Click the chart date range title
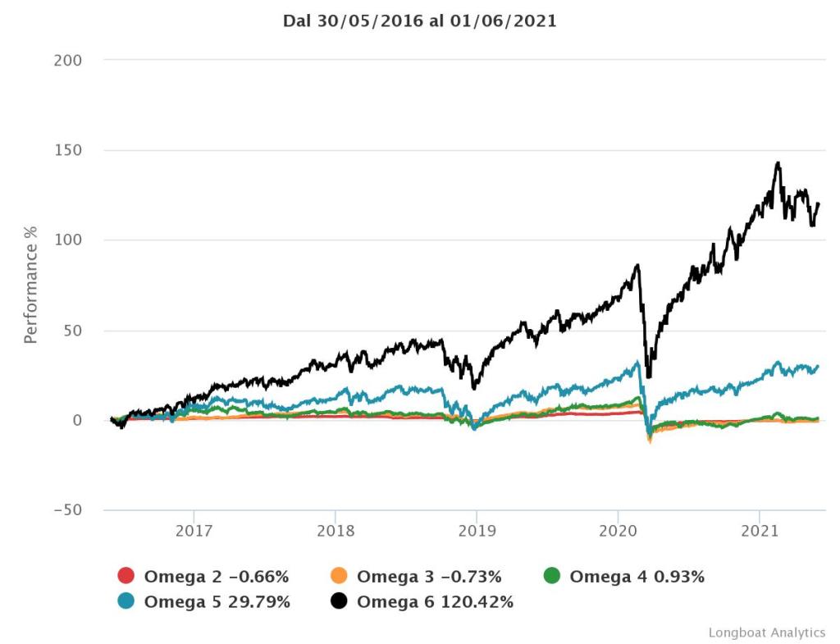Image resolution: width=840 pixels, height=644 pixels. click(420, 21)
